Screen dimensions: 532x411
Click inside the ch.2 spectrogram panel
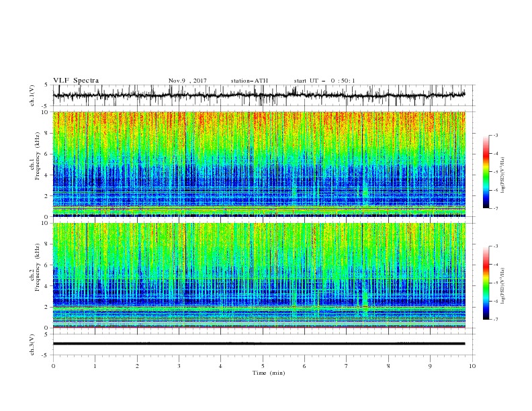(259, 275)
